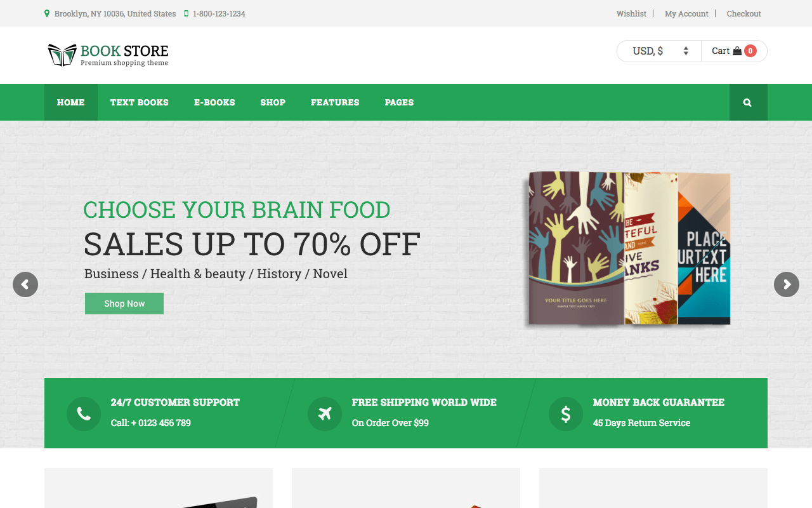
Task: Click the dollar sign money back icon
Action: coord(566,414)
